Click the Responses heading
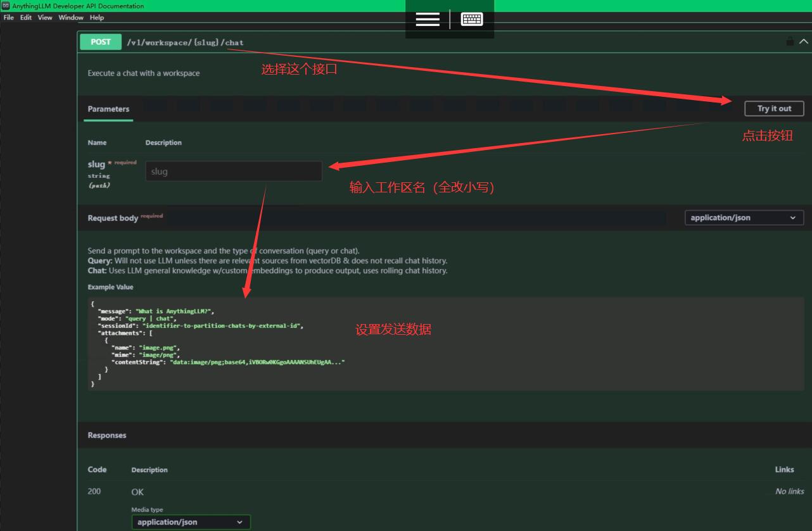The image size is (812, 531). 107,435
